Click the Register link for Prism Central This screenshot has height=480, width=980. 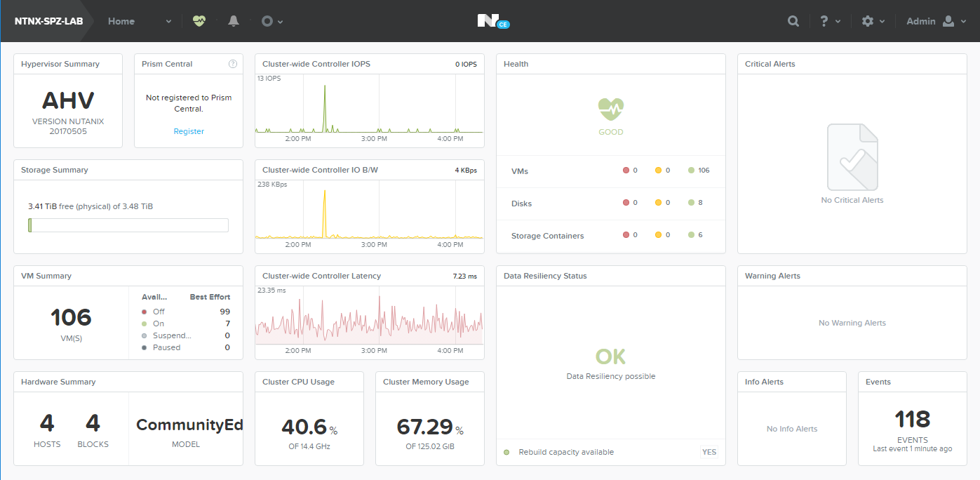(189, 131)
